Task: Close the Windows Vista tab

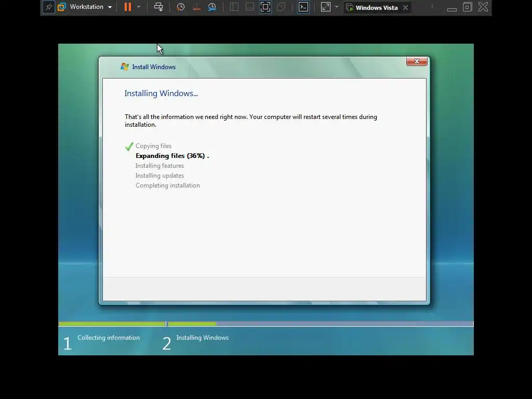Action: [x=405, y=7]
